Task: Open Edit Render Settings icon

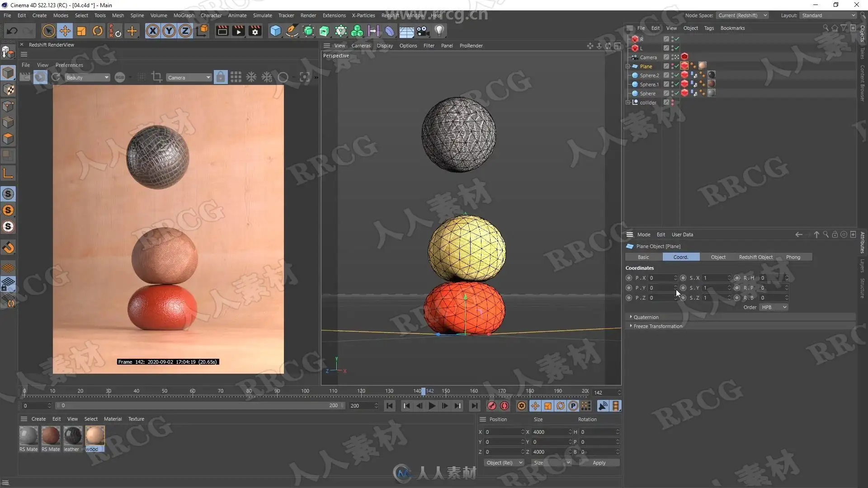Action: (x=255, y=31)
